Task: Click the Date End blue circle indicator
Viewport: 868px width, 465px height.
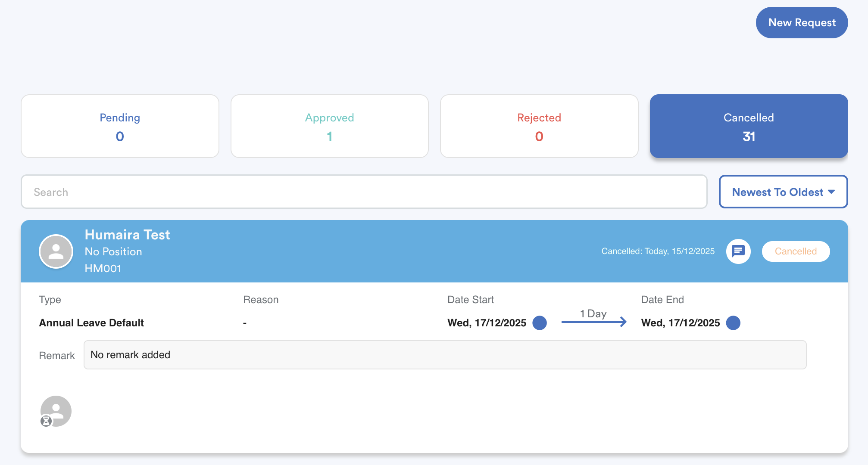Action: [733, 323]
